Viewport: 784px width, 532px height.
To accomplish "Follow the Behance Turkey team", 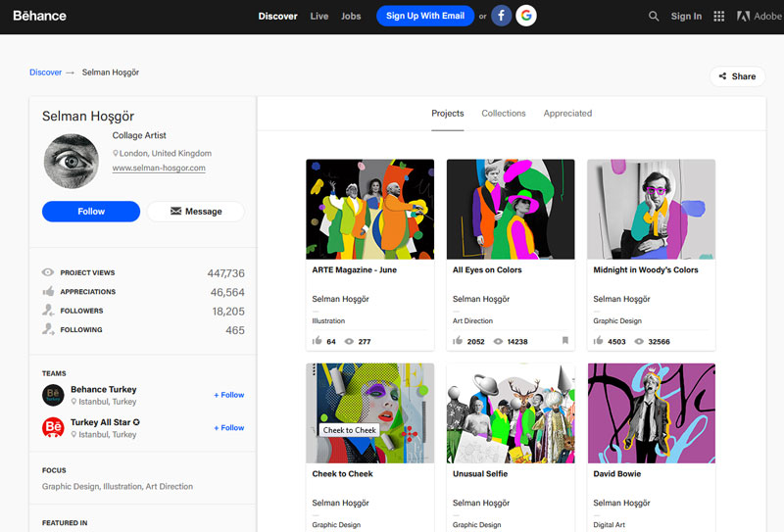I will (229, 395).
